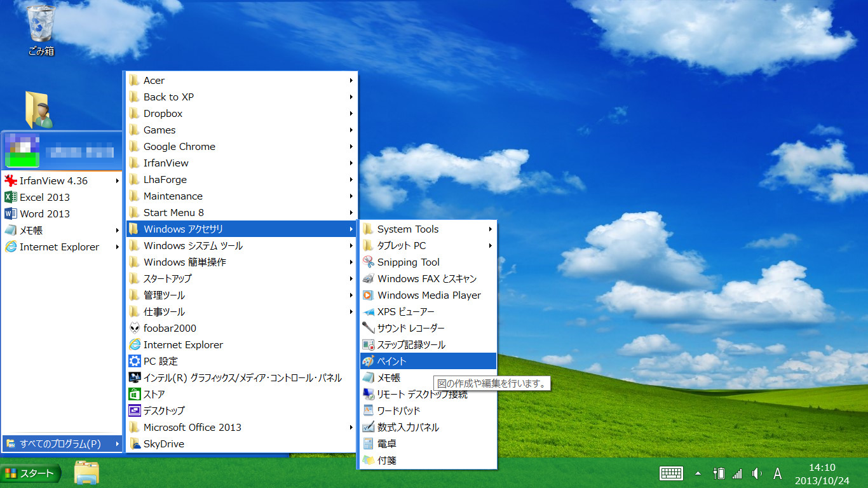Open Internet Explorer in pinned list
This screenshot has height=488, width=868.
(x=62, y=247)
